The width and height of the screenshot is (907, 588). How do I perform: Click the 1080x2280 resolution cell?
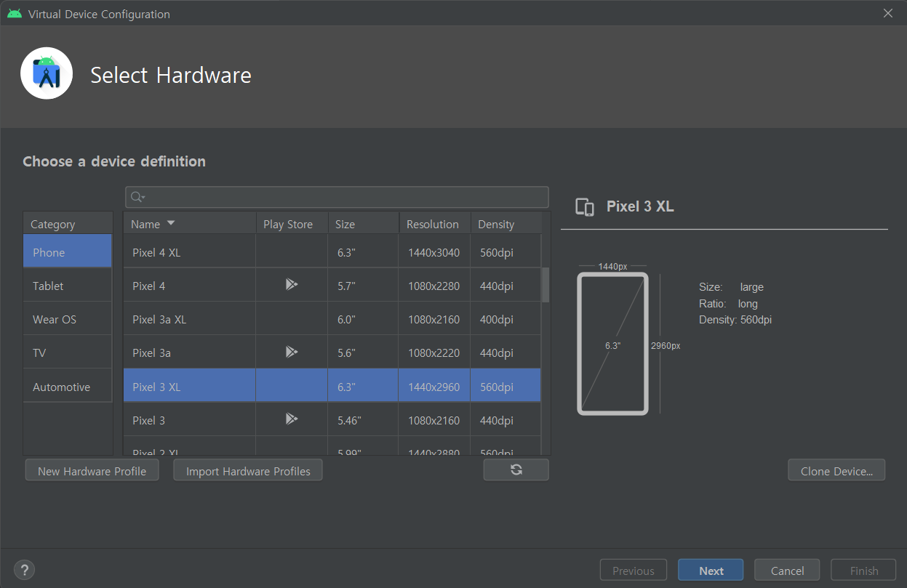coord(434,286)
